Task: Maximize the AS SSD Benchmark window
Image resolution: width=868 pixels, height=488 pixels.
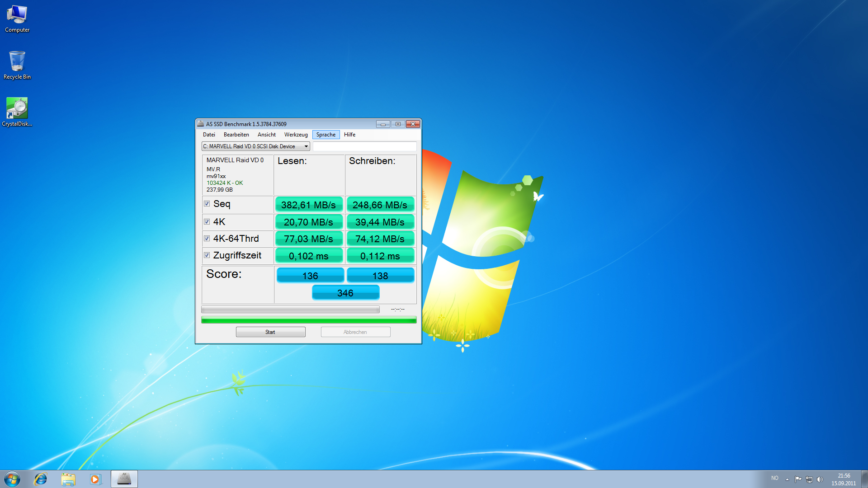Action: 398,124
